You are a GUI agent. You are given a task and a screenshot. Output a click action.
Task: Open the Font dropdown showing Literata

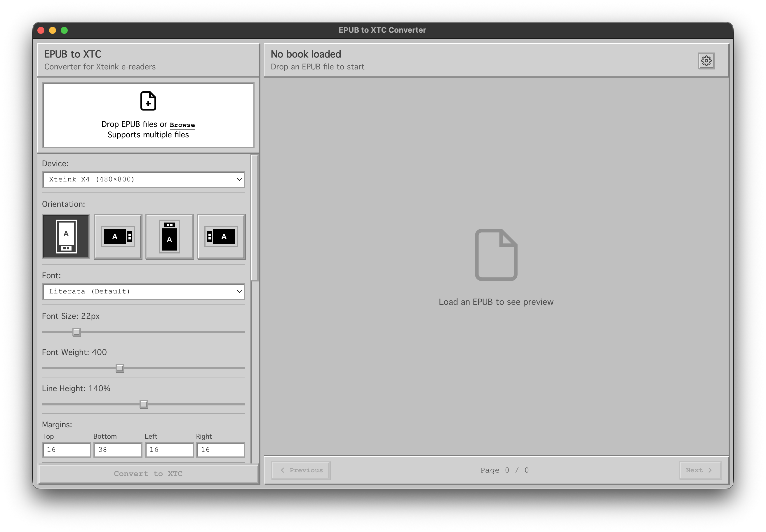143,291
